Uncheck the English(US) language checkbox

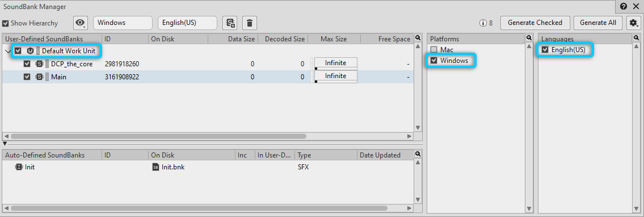tap(545, 50)
